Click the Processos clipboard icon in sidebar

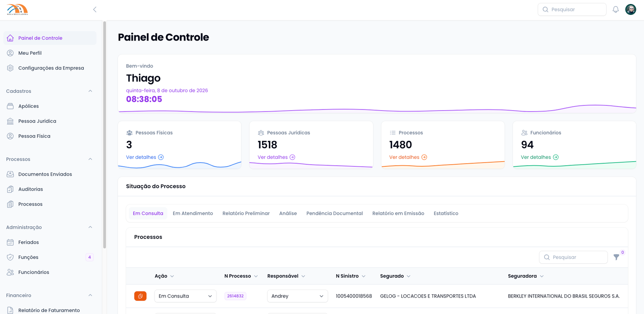coord(10,204)
